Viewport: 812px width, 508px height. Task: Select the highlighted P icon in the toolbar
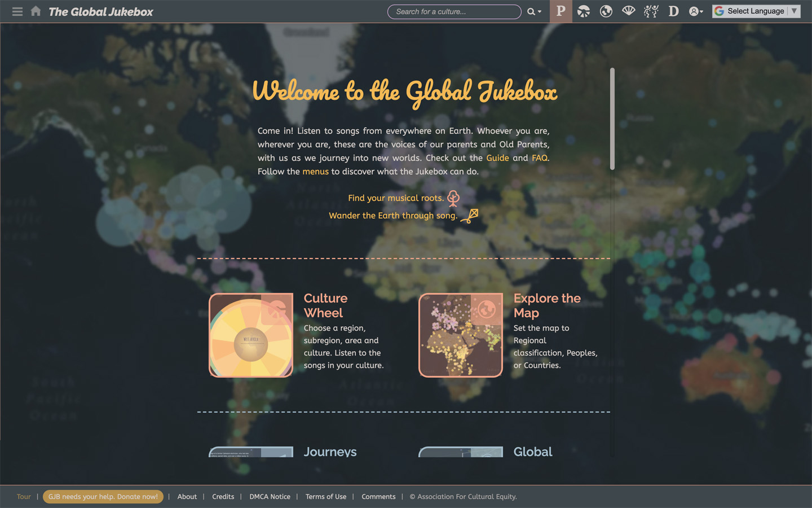pos(561,11)
